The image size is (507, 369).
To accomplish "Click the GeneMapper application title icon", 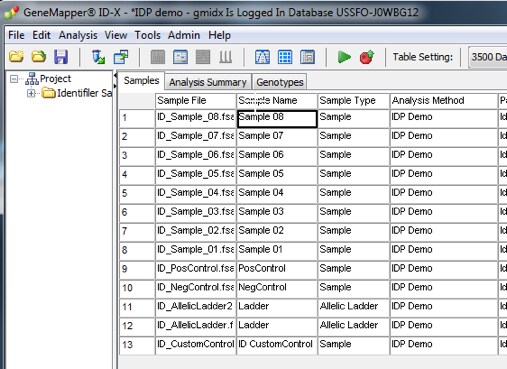I will pos(12,12).
